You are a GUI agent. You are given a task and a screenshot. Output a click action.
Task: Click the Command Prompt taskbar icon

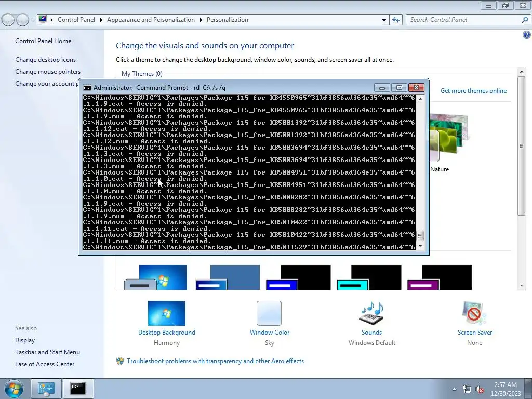tap(78, 389)
